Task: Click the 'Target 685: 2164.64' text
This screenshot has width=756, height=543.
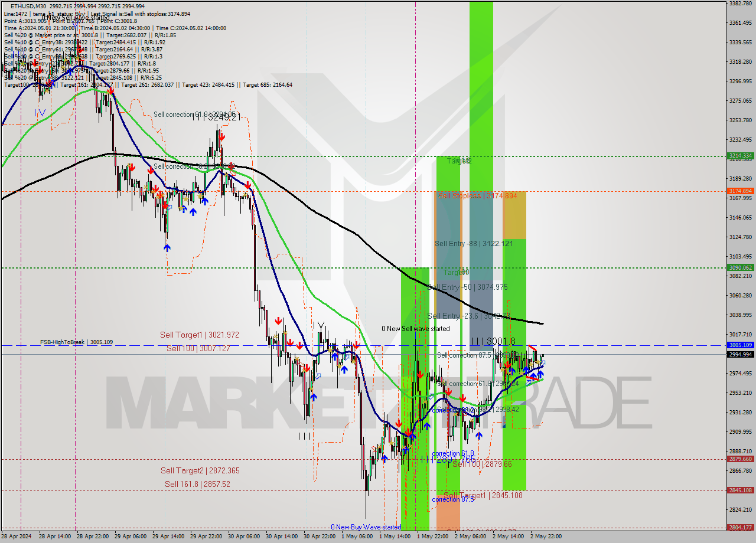Action: (267, 84)
